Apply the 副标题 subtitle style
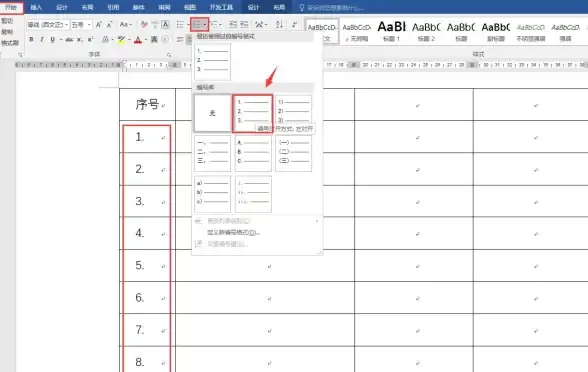Screen dimensions: 588x372 click(x=496, y=31)
